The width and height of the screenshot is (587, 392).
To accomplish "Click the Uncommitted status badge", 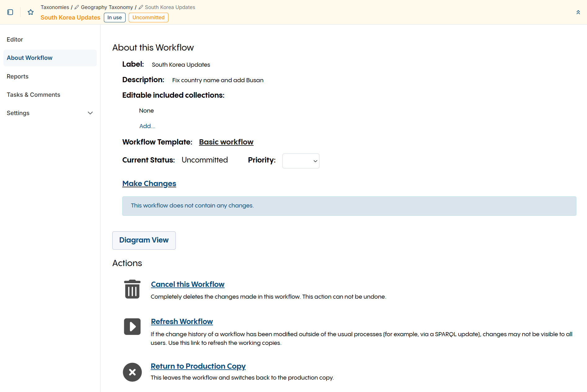I will click(x=148, y=17).
